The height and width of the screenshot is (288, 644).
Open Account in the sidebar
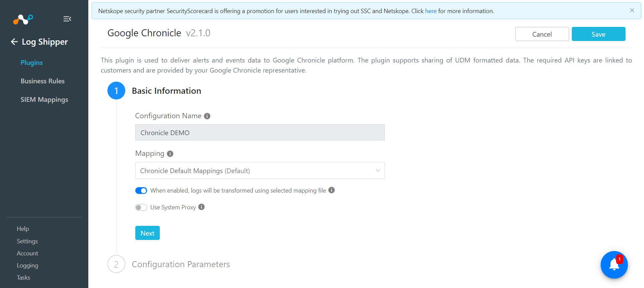point(28,253)
